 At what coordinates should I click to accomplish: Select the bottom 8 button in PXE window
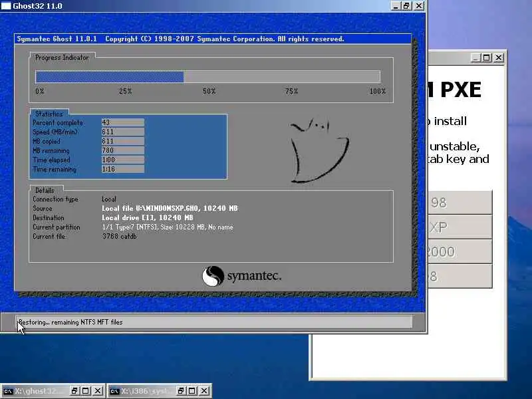tap(460, 276)
